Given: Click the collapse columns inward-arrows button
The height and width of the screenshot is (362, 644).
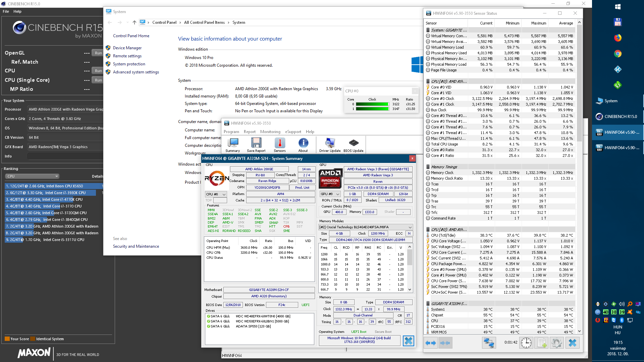Looking at the screenshot, I should tap(445, 343).
